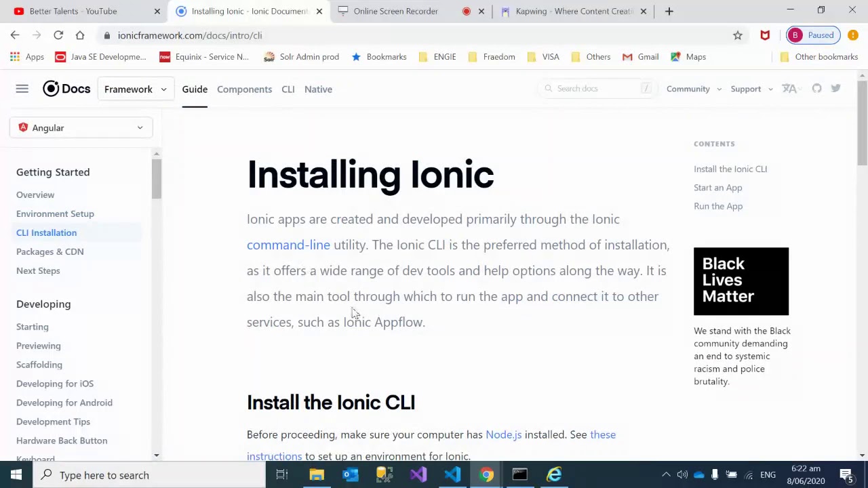The height and width of the screenshot is (488, 868).
Task: Click the Chrome alert warning icon
Action: pyautogui.click(x=853, y=35)
